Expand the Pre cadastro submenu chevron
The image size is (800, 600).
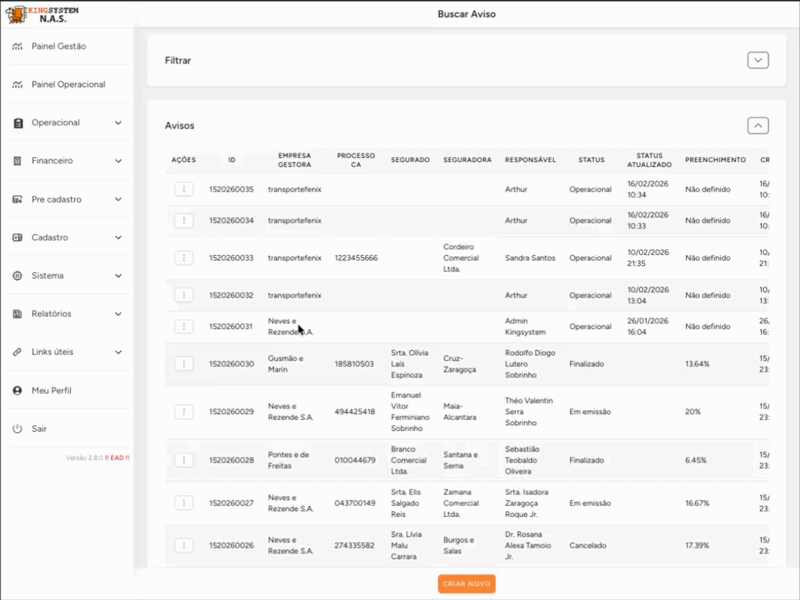[118, 199]
